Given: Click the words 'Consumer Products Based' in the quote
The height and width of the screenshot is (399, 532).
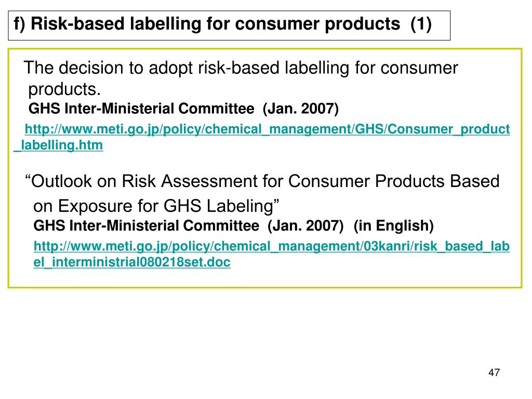Looking at the screenshot, I should click(394, 181).
